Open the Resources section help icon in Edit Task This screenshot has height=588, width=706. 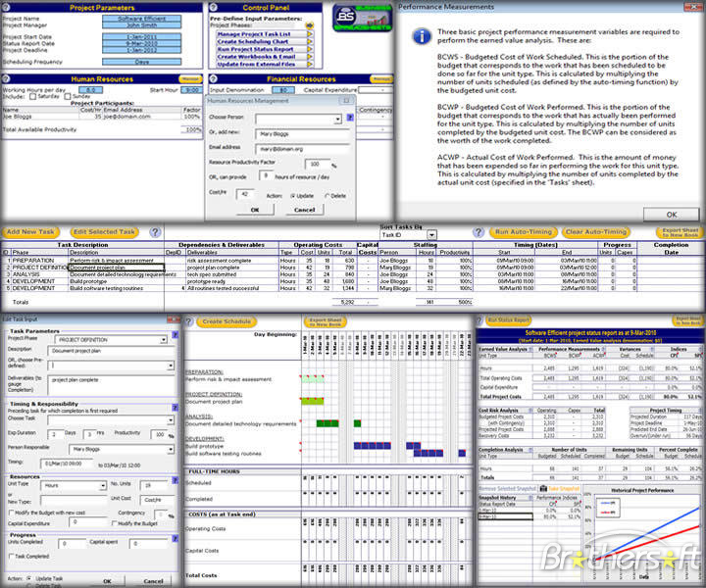[x=176, y=480]
